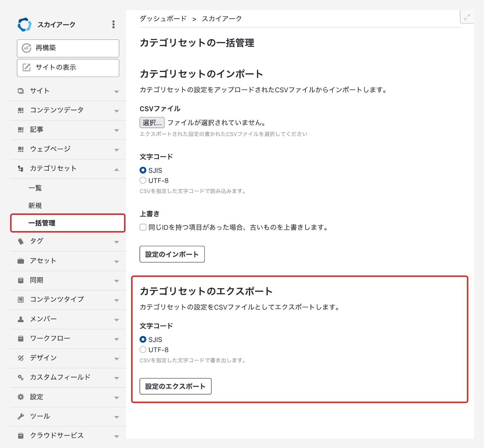This screenshot has height=448, width=484.
Task: Click the ツール wrench icon
Action: pyautogui.click(x=21, y=416)
